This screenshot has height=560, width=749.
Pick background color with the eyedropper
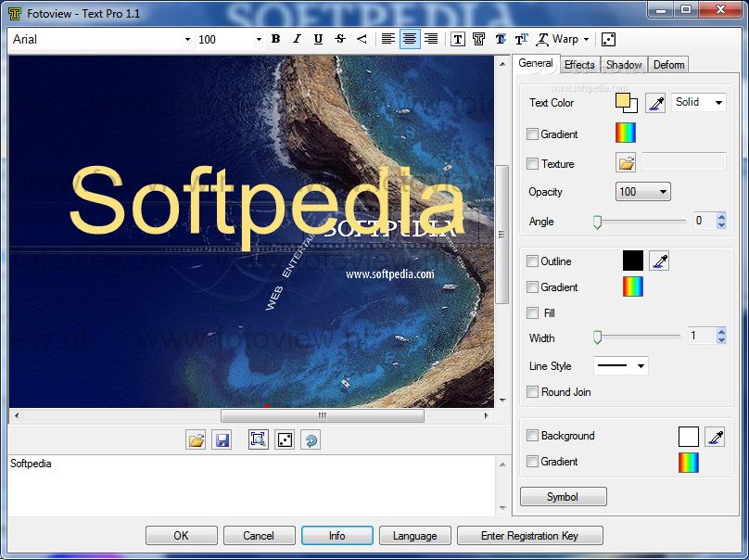(715, 437)
